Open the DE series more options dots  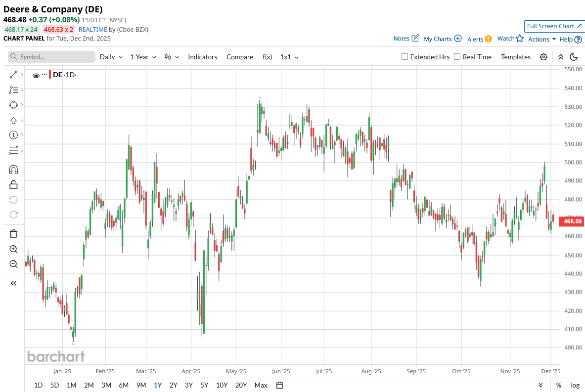(44, 74)
